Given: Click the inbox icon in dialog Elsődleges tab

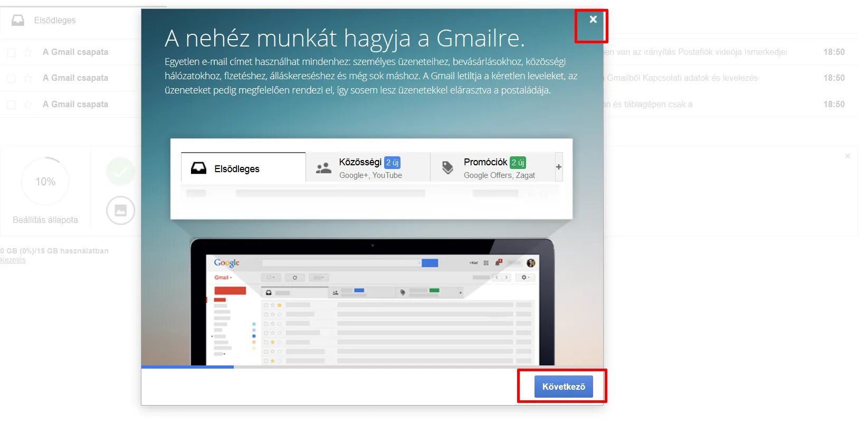Looking at the screenshot, I should pyautogui.click(x=198, y=168).
